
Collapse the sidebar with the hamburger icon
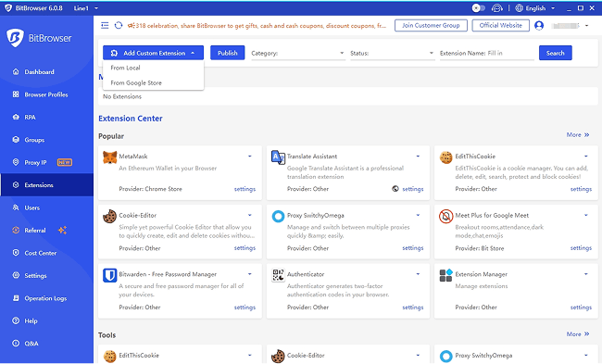(x=105, y=25)
